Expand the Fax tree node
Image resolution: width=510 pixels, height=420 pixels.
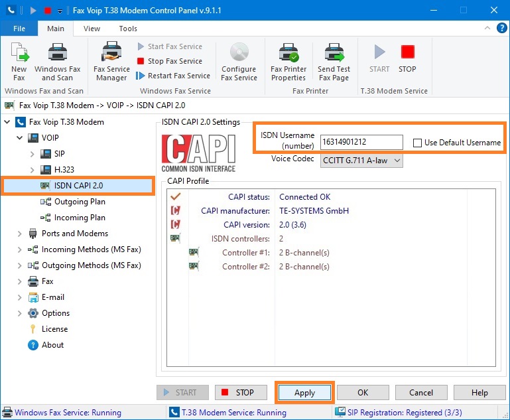click(x=19, y=281)
